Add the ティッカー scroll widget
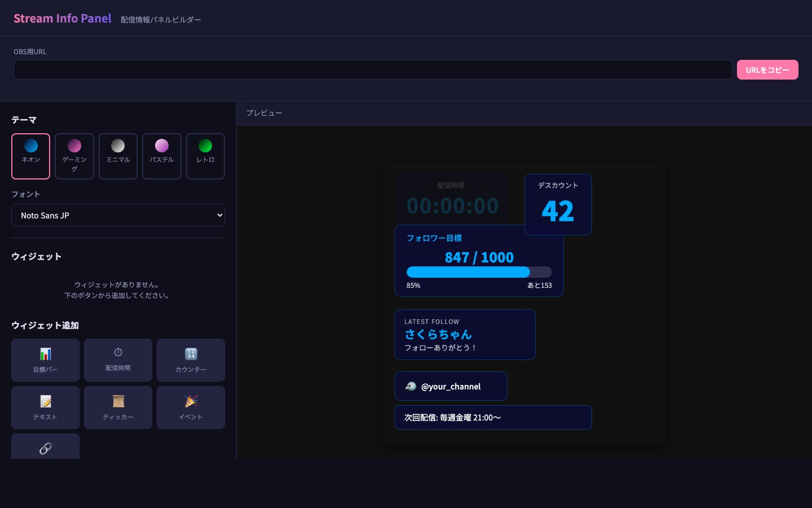This screenshot has height=508, width=812. point(118,408)
